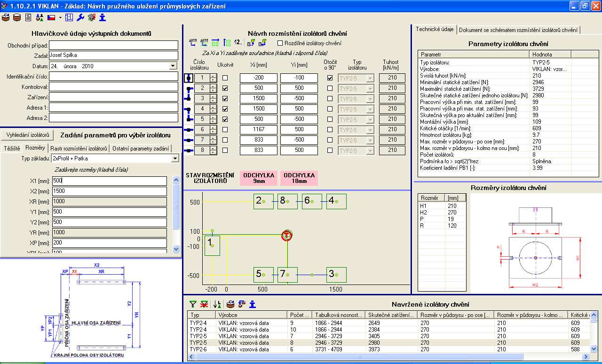Click the crossed-out filter remove icon
Image resolution: width=602 pixels, height=364 pixels.
coord(204,304)
